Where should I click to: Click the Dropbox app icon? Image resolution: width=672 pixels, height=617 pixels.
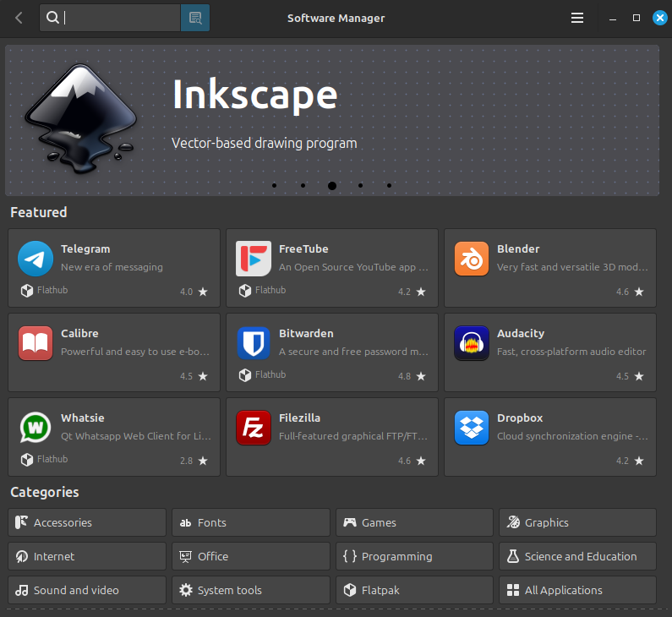472,427
